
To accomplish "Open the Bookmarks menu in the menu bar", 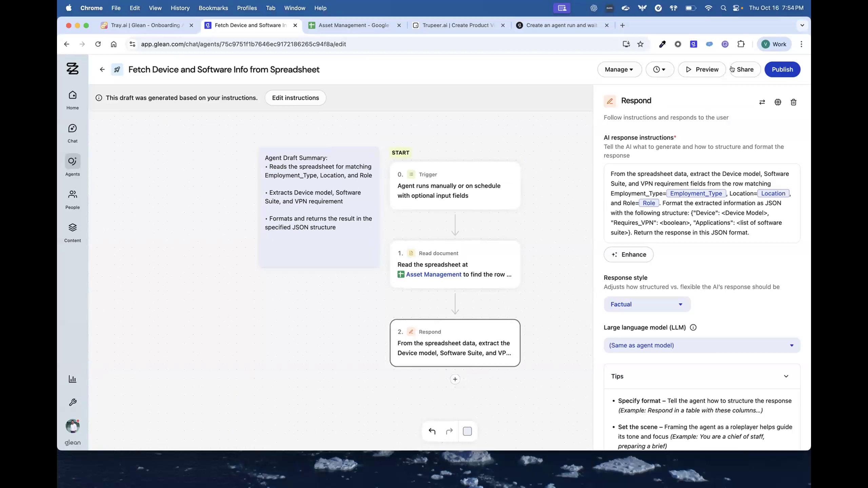I will click(213, 8).
